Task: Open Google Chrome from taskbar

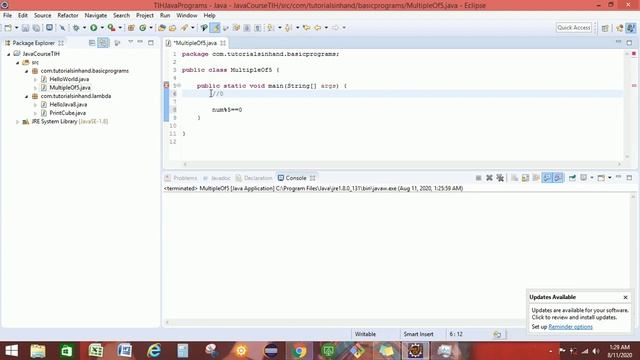Action: coord(299,351)
